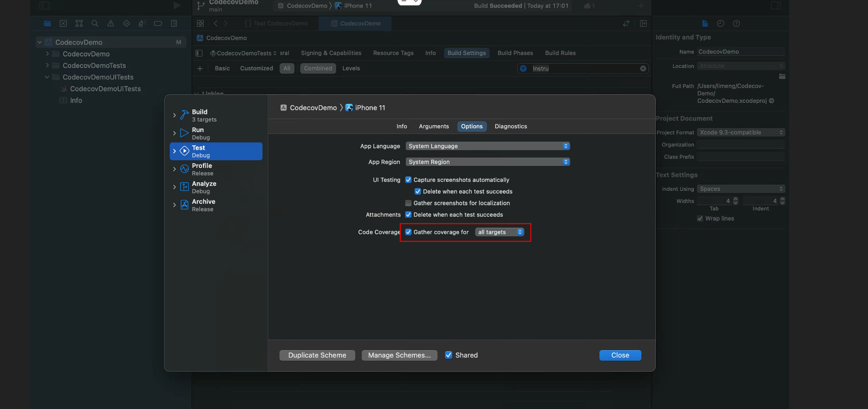Viewport: 868px width, 409px height.
Task: Open the App Language dropdown
Action: pos(488,146)
